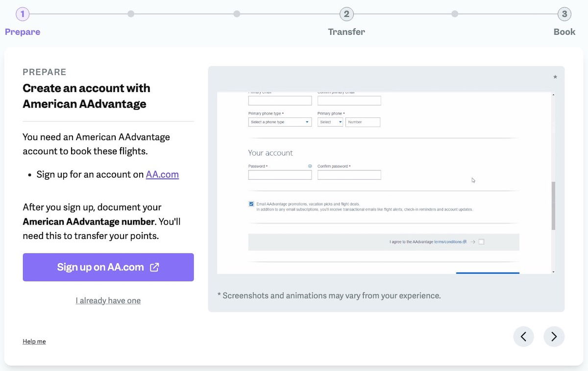Click the "Create an account with American AAdvantage" heading
Screen dimensions: 588x371
86,96
